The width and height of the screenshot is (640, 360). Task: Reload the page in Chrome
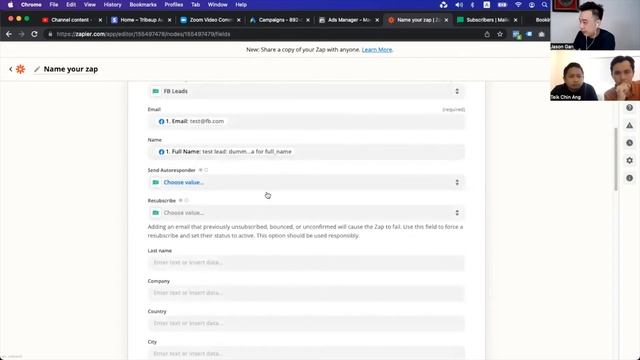34,34
